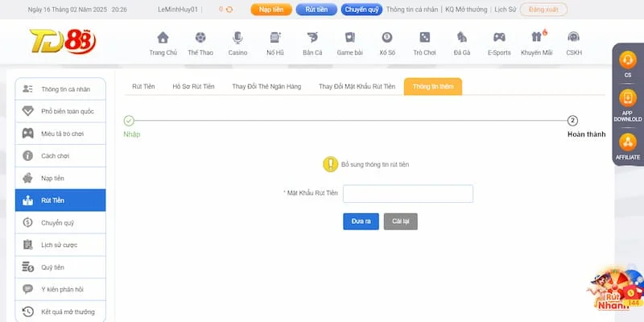The height and width of the screenshot is (322, 644).
Task: Select Chuyển quỹ in sidebar
Action: pyautogui.click(x=60, y=223)
